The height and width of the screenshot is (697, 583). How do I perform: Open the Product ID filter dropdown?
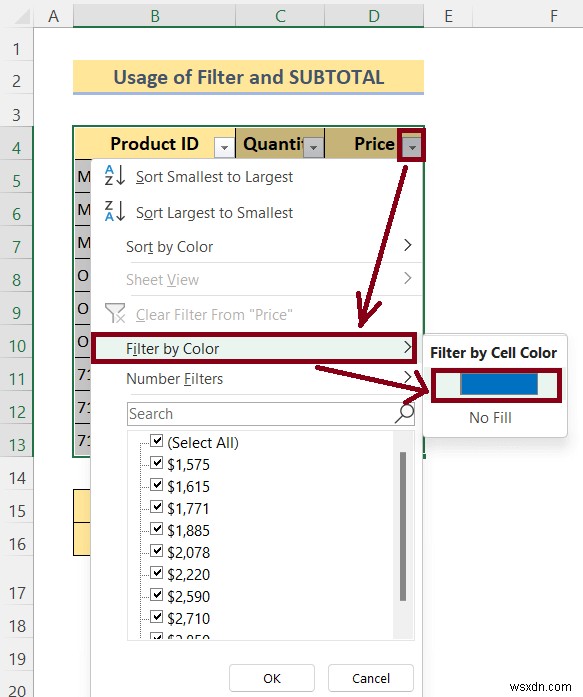click(224, 147)
